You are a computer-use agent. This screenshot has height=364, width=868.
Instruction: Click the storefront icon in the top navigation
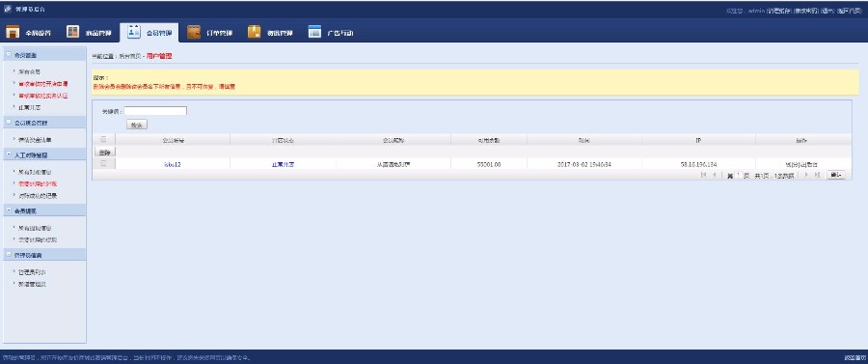pyautogui.click(x=13, y=32)
